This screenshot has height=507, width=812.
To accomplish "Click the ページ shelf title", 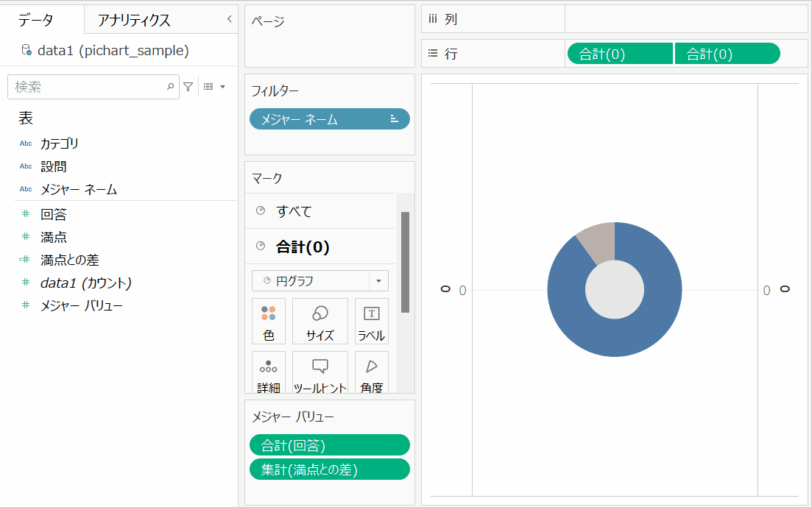I will (268, 21).
